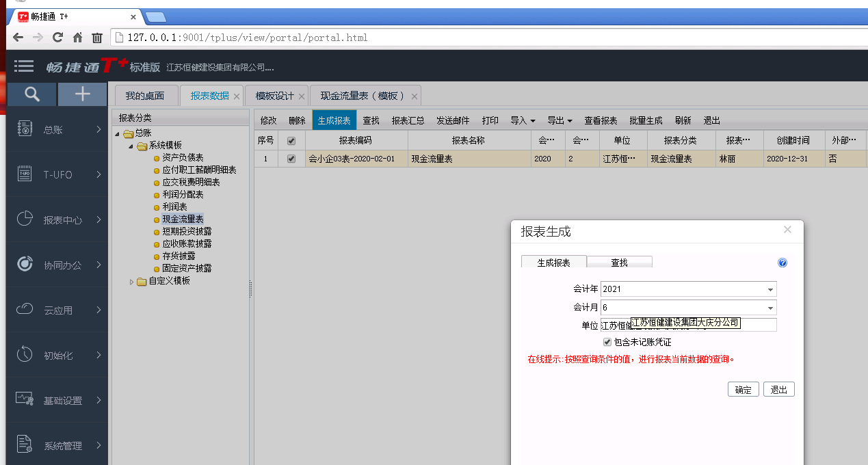Select the 生成报表 tab in dialog
868x465 pixels.
[554, 263]
